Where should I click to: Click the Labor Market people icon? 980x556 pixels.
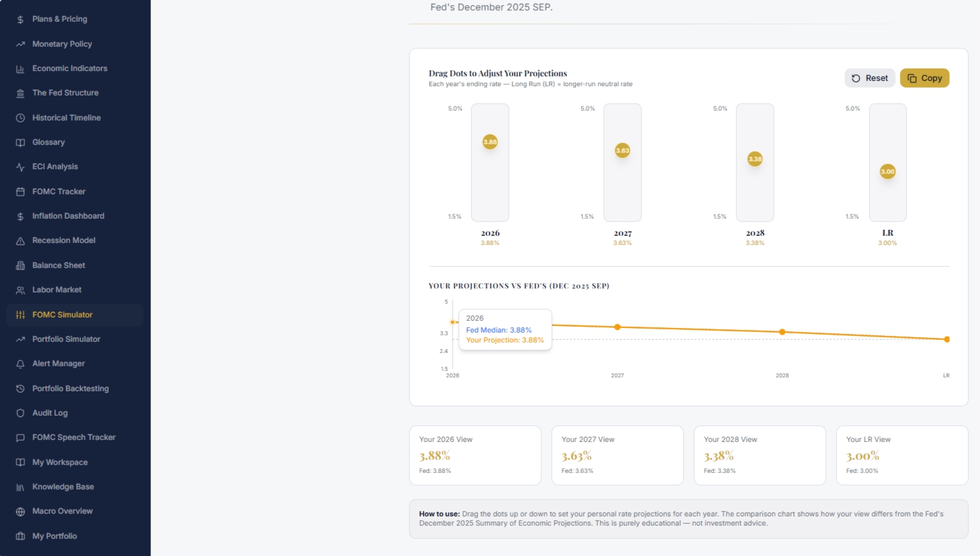point(20,290)
